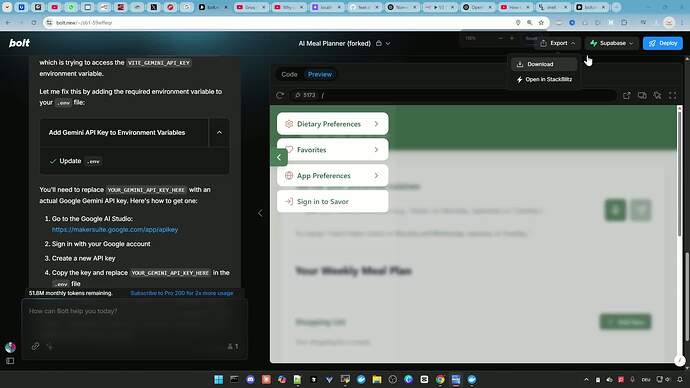Open the AI Meal Planner project dropdown
Image resolution: width=690 pixels, height=388 pixels.
tap(388, 44)
